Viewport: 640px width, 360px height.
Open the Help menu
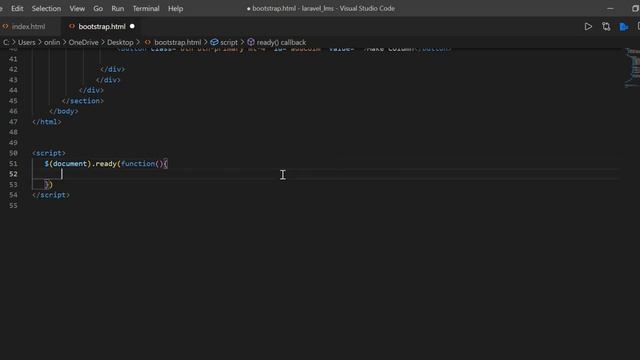[176, 9]
